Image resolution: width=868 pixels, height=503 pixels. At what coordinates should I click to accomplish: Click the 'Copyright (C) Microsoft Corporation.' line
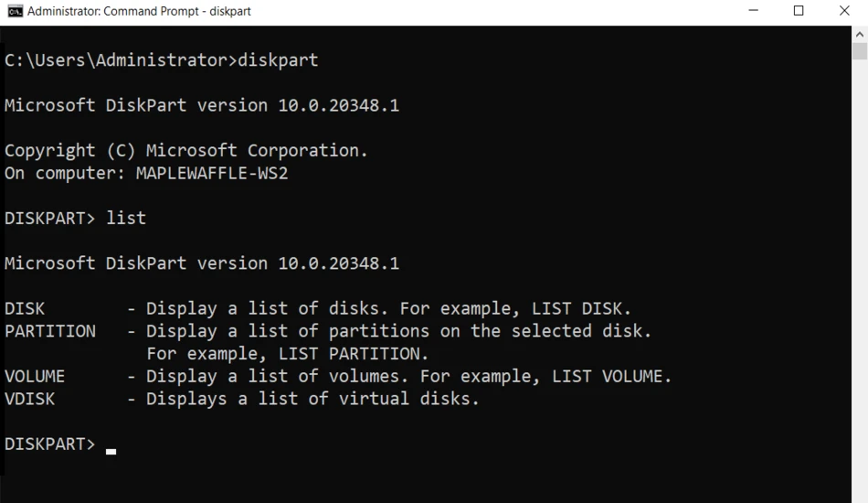186,151
